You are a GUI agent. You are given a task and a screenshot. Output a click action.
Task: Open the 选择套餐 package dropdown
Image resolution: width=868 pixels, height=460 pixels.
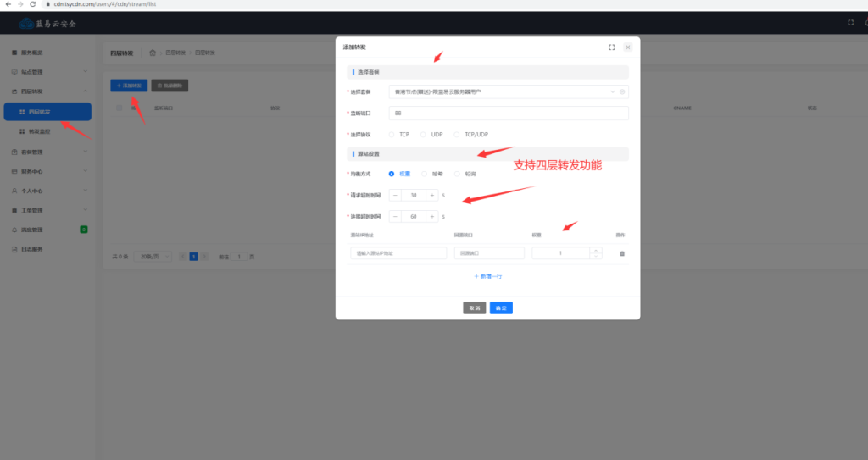pos(508,91)
